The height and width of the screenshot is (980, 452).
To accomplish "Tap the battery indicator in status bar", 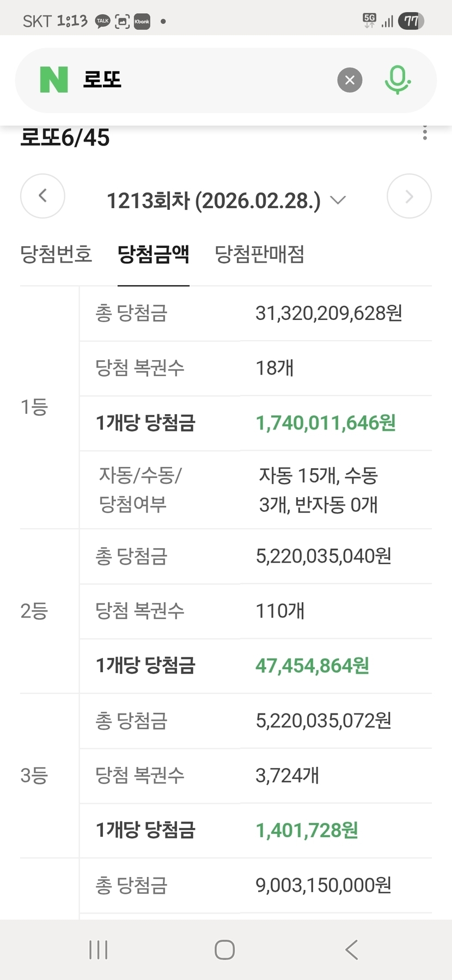I will point(411,21).
